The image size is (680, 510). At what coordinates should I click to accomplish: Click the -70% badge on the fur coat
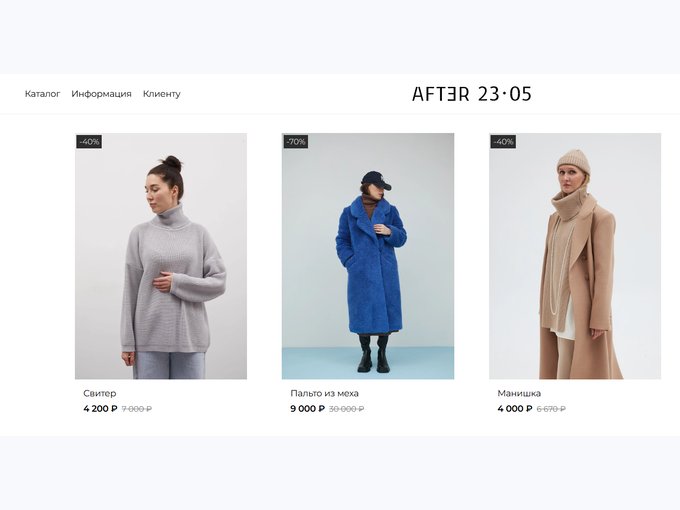pos(296,141)
